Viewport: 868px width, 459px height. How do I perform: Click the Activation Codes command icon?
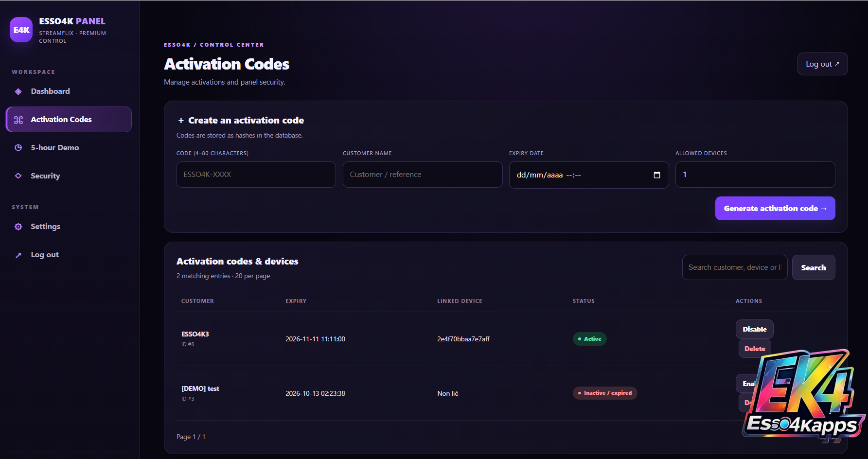(18, 120)
